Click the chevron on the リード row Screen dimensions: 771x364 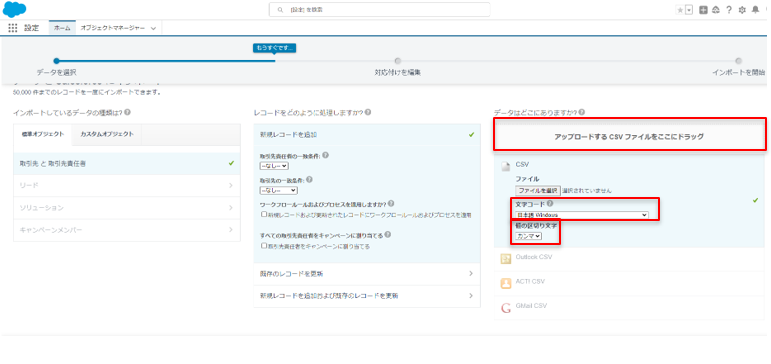pyautogui.click(x=230, y=185)
